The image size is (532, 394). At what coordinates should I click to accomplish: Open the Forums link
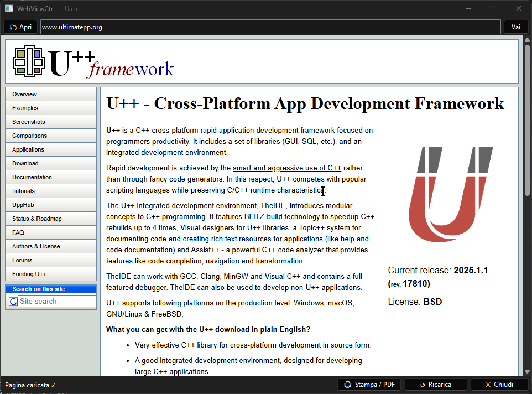pyautogui.click(x=51, y=260)
